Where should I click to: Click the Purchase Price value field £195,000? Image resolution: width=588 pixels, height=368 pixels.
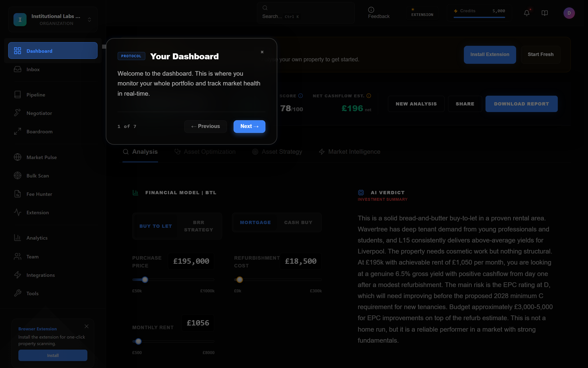(191, 261)
